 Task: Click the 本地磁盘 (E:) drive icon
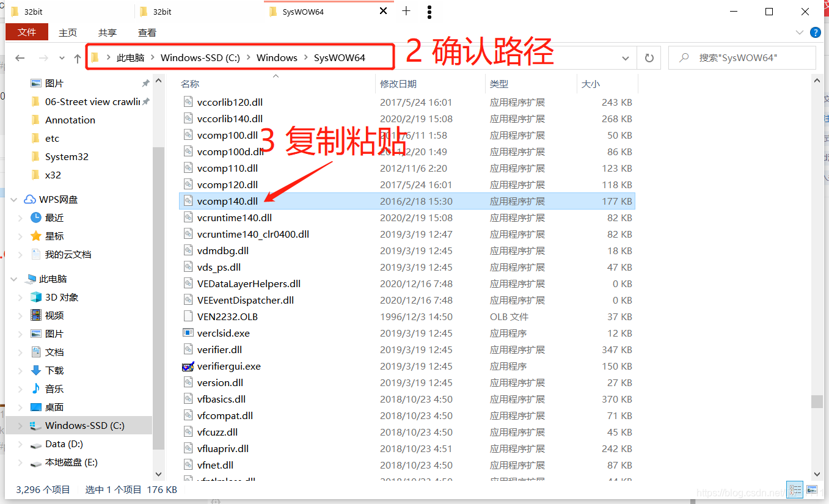click(x=36, y=462)
